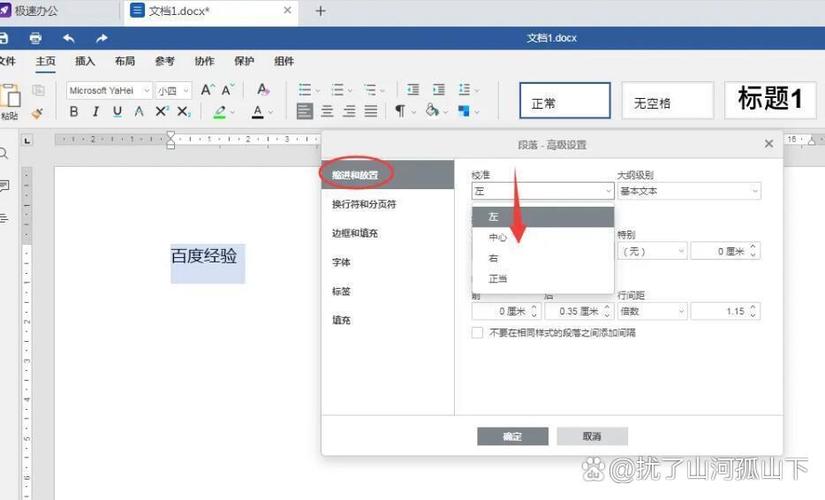The height and width of the screenshot is (500, 825).
Task: Click the Justify alignment icon
Action: tap(371, 111)
